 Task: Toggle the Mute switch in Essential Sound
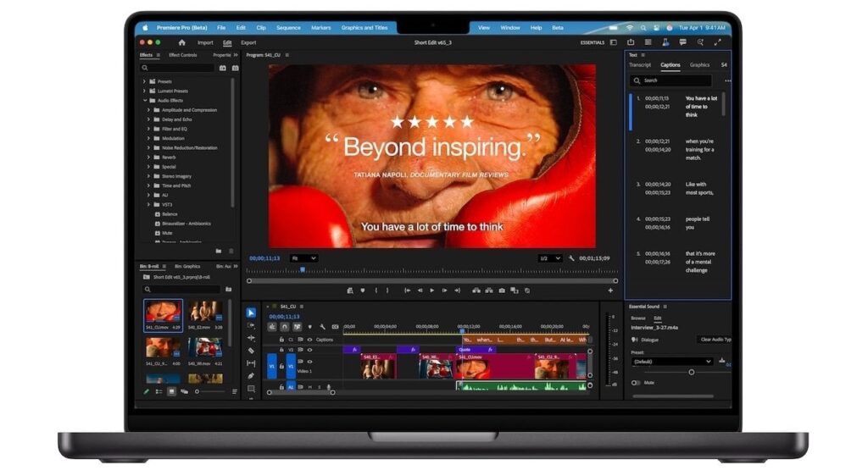coord(636,383)
